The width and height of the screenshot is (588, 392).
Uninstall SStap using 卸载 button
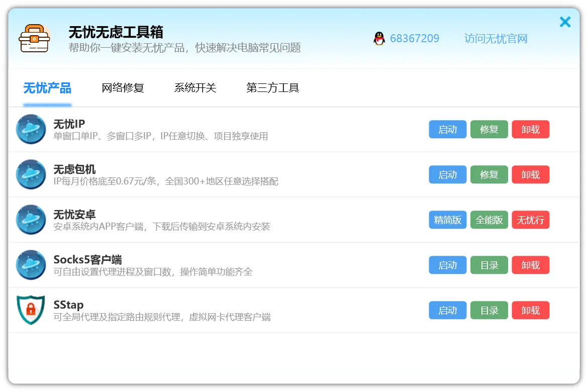pos(530,310)
